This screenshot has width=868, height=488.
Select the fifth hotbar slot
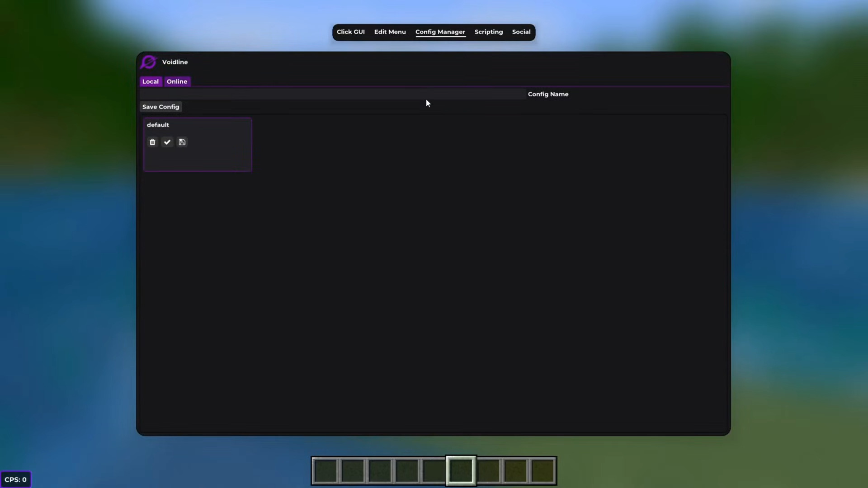[434, 470]
